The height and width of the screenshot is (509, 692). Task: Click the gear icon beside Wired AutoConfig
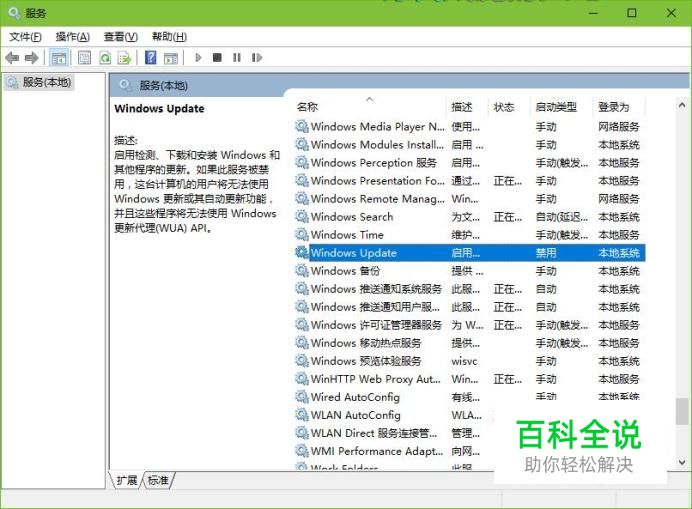302,397
